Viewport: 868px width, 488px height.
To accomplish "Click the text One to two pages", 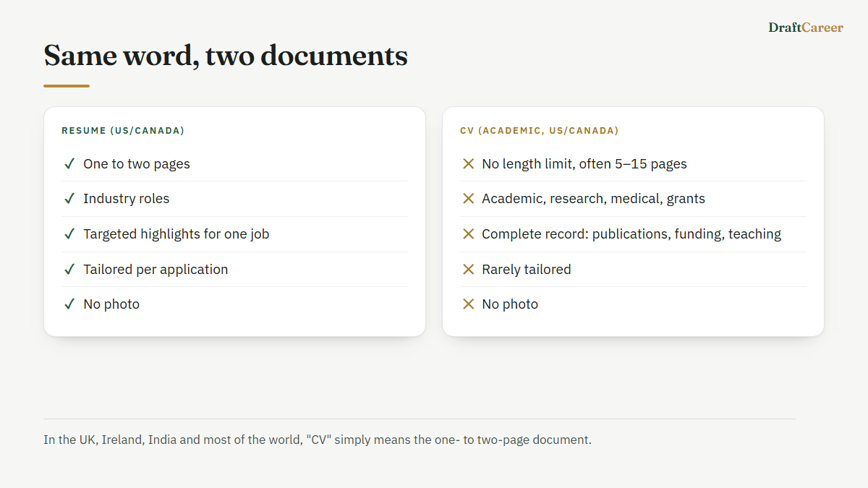I will point(137,164).
